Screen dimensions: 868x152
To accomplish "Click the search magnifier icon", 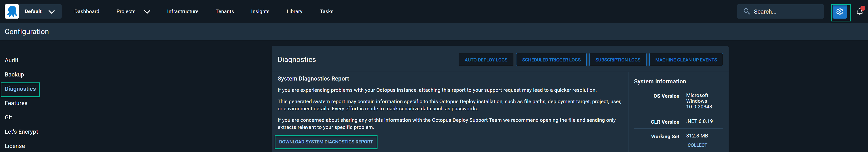I will click(x=746, y=11).
